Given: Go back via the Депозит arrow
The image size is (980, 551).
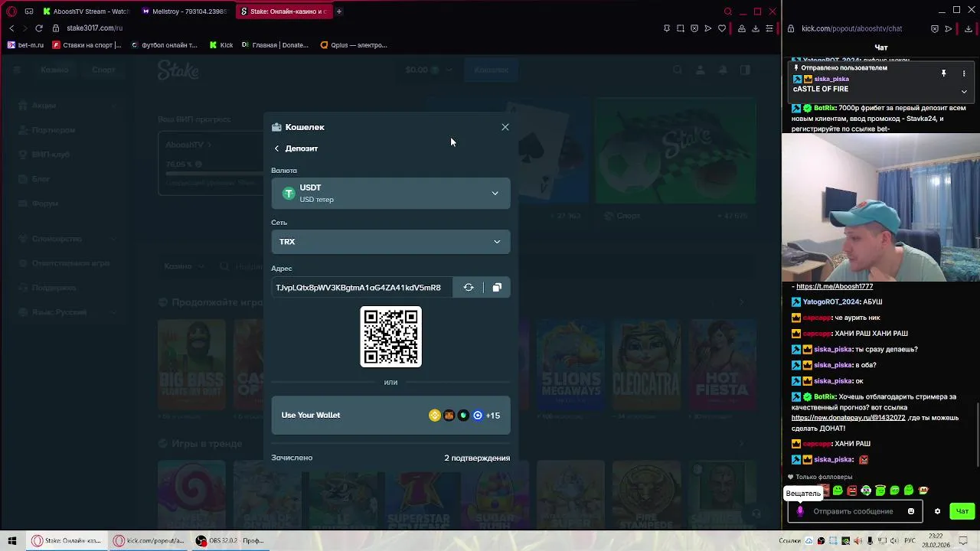Looking at the screenshot, I should (277, 148).
